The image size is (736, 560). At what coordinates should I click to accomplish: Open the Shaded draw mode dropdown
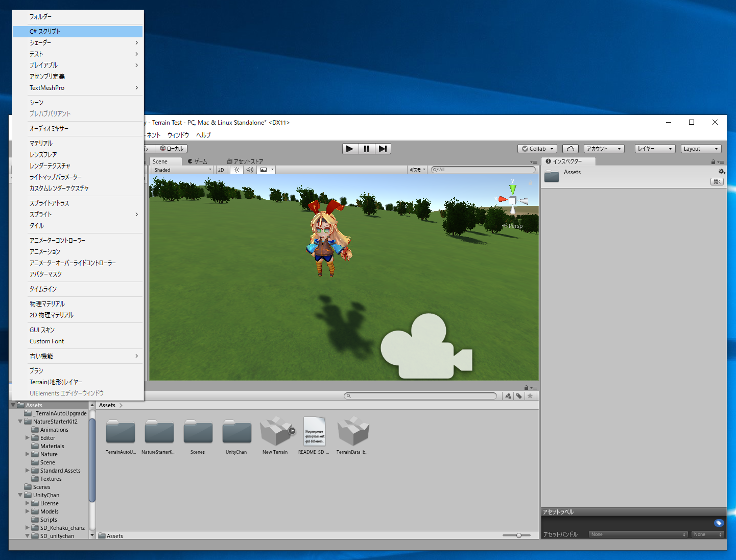[182, 170]
